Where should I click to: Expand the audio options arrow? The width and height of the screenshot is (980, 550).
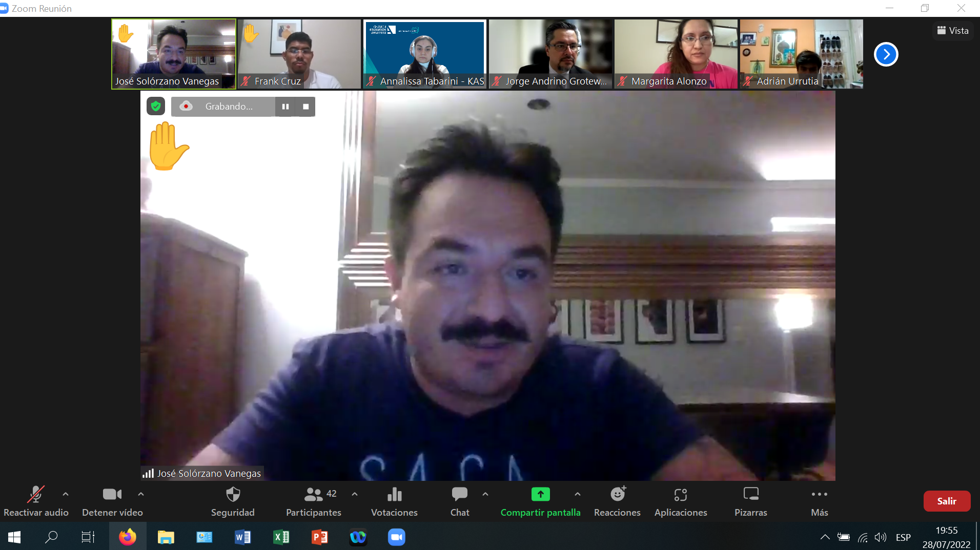coord(66,494)
